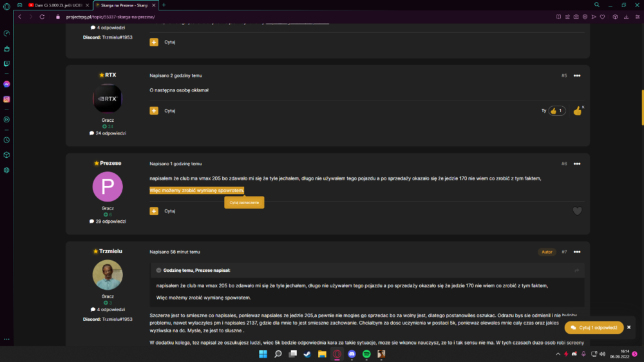The image size is (644, 362).
Task: Open GX Control speedometer icon in sidebar
Action: click(6, 33)
